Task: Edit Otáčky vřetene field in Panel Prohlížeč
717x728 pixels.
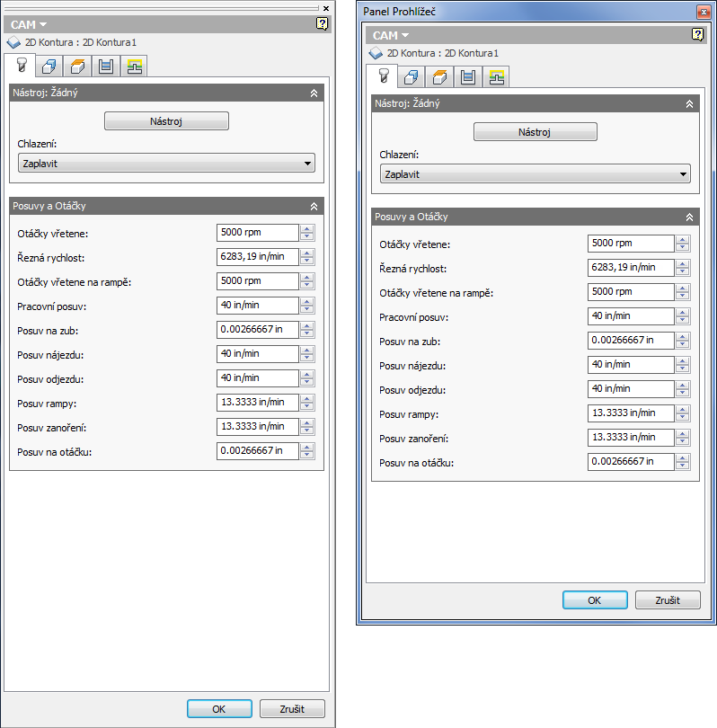Action: tap(631, 244)
